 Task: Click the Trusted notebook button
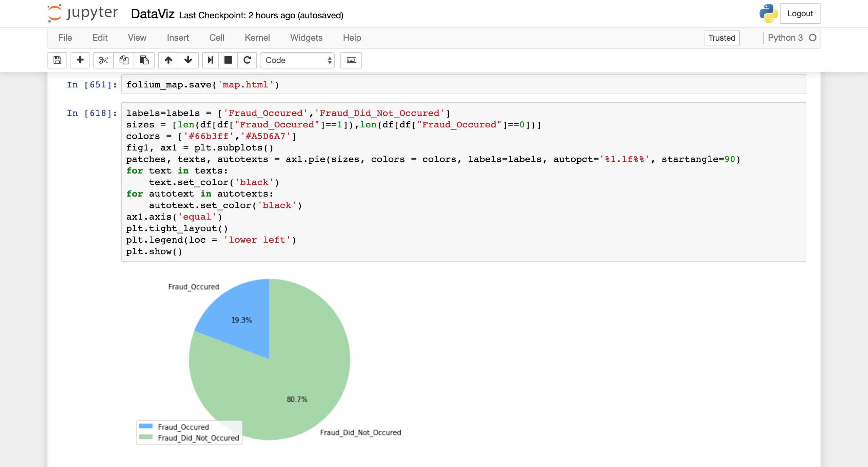(722, 38)
